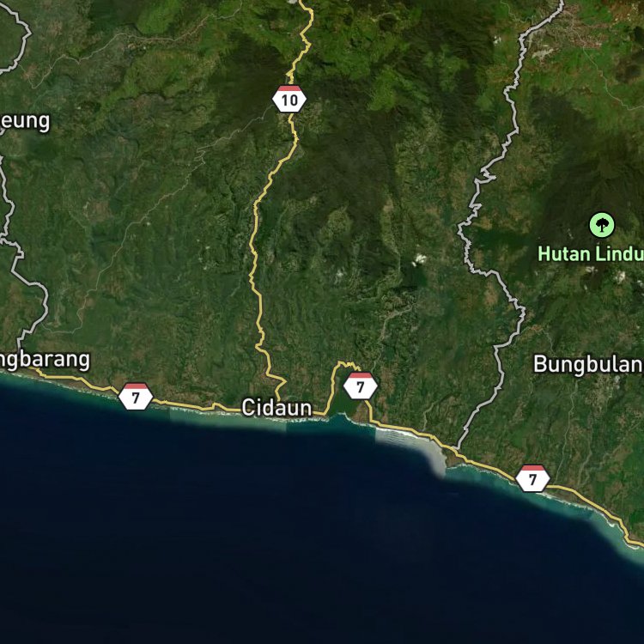This screenshot has height=644, width=644.
Task: Select the route 7 shield below Bungbulan
Action: 532,478
